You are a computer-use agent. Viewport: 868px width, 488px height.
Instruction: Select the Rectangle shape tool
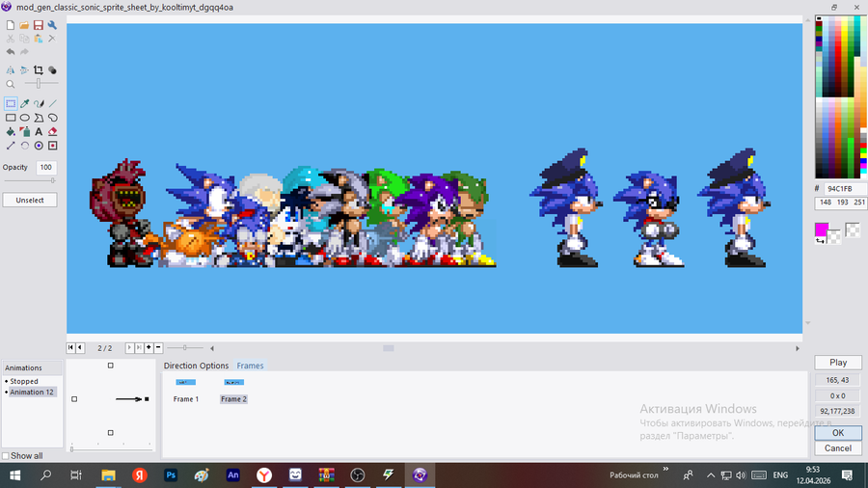click(11, 118)
